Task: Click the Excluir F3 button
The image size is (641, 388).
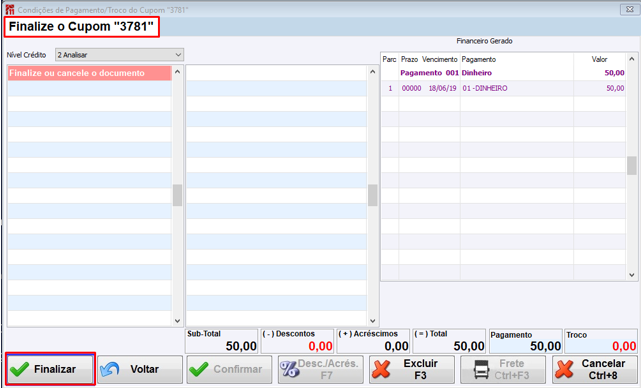Action: pyautogui.click(x=412, y=369)
